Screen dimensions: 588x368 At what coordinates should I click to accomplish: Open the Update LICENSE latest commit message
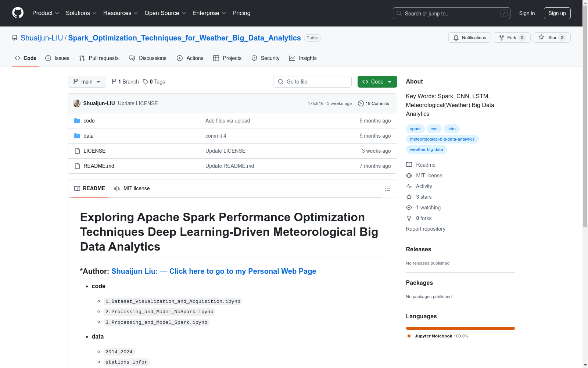138,103
